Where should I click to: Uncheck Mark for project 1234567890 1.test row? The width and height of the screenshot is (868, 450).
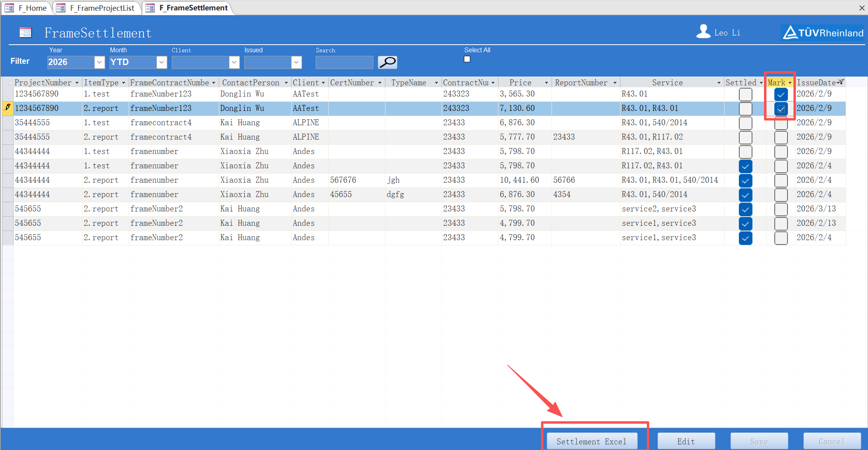pos(780,95)
